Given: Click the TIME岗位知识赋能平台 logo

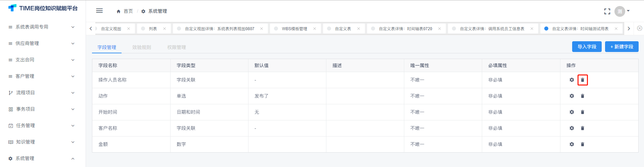Looking at the screenshot, I should pyautogui.click(x=43, y=8).
